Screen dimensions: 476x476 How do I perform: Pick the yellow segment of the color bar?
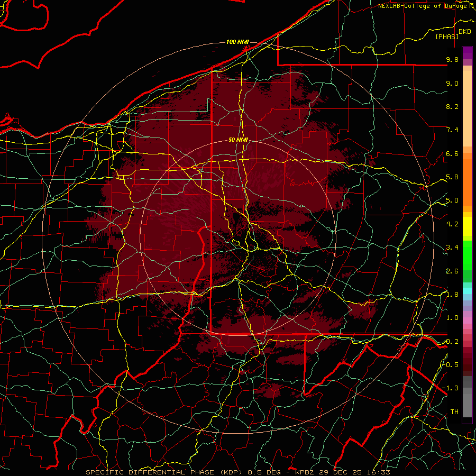tap(467, 226)
